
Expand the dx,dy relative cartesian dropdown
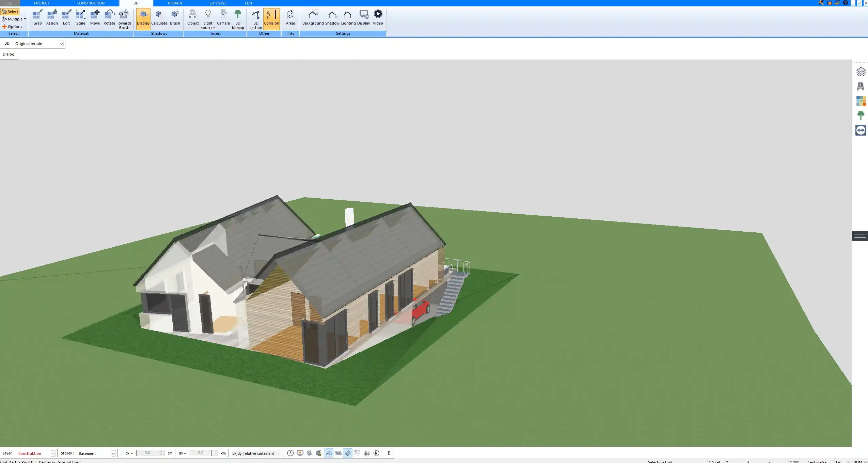coord(278,453)
